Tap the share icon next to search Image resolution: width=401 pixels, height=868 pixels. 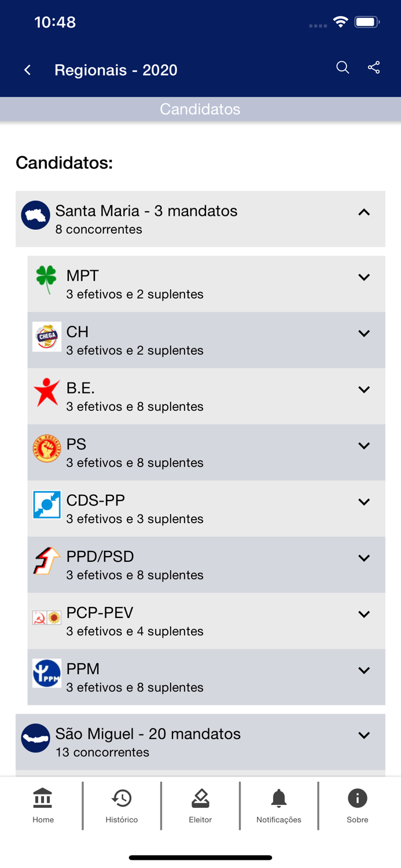point(374,68)
